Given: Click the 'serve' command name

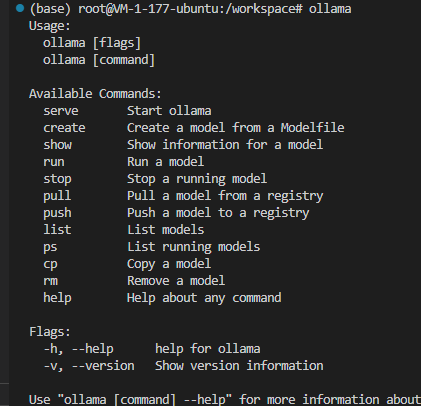Looking at the screenshot, I should [61, 111].
